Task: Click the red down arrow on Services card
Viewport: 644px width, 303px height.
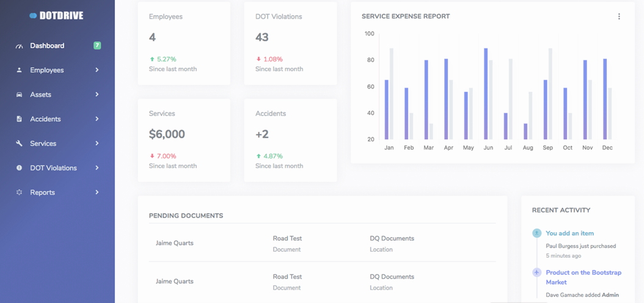Action: (152, 156)
